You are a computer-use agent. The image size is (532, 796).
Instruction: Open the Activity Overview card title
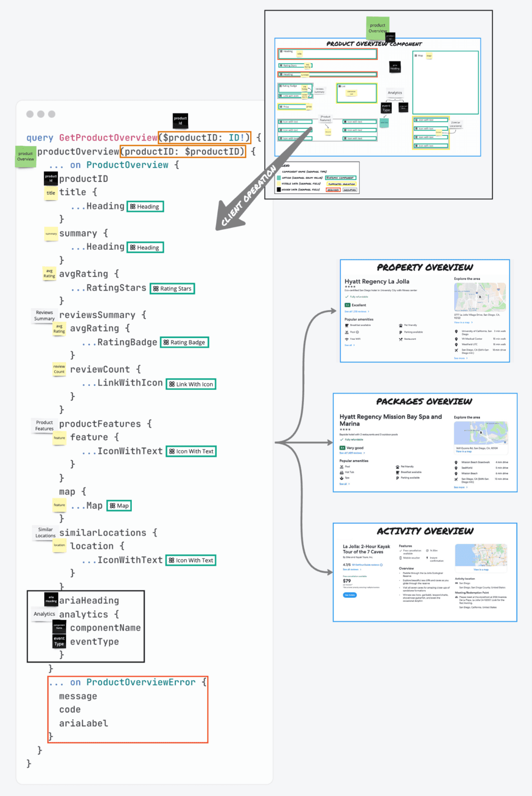425,531
